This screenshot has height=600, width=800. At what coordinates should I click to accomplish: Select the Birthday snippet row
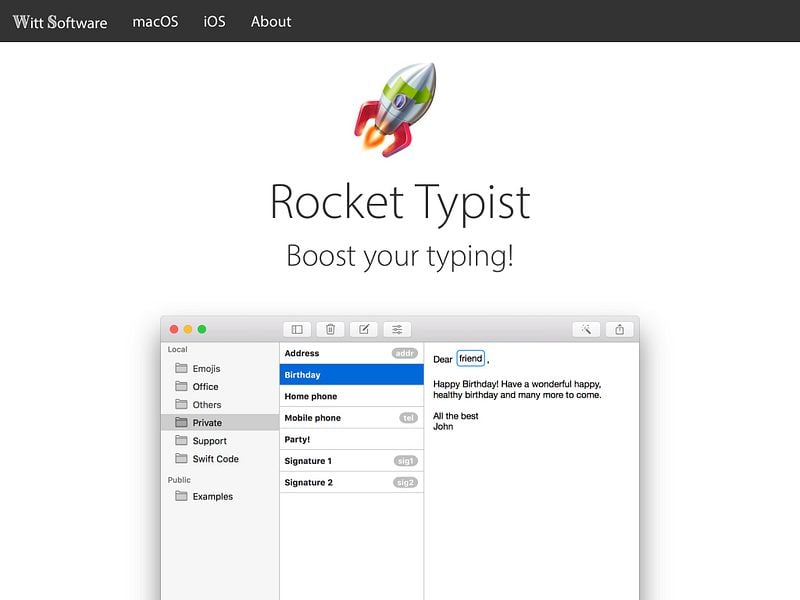[x=352, y=374]
